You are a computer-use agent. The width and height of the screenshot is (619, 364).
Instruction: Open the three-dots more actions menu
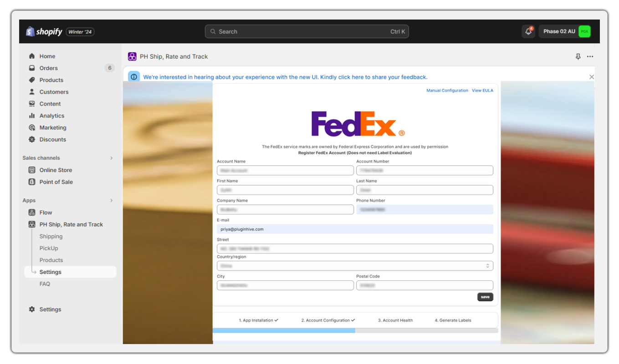(590, 56)
